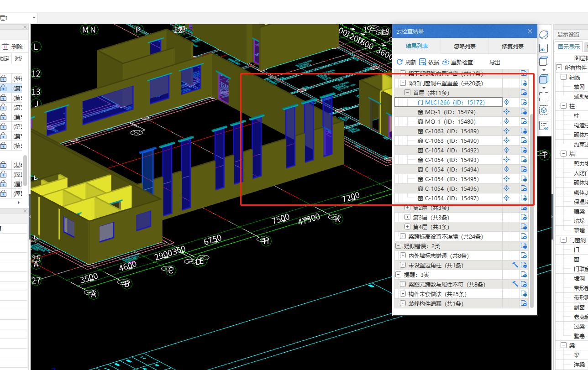Locate window C-1063 ID 15489 in model
This screenshot has height=370, width=588.
(506, 131)
